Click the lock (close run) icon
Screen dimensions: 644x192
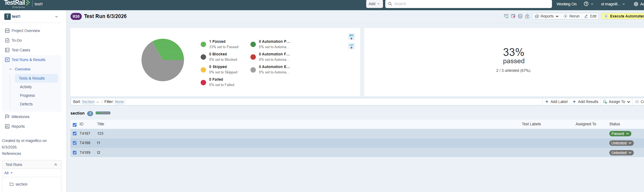(527, 16)
